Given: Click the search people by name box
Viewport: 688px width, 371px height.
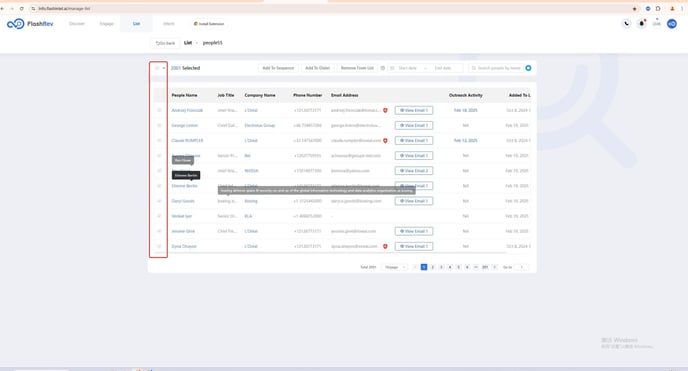Looking at the screenshot, I should 496,68.
